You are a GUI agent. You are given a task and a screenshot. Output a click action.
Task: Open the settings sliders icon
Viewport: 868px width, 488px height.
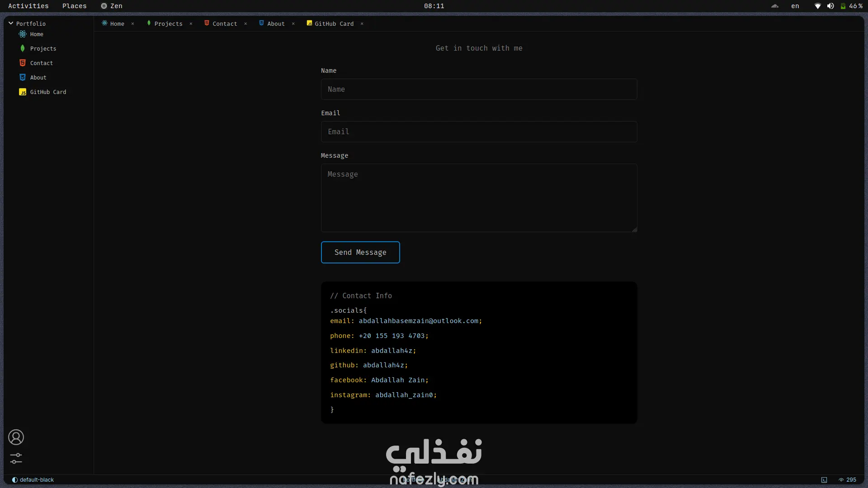pyautogui.click(x=16, y=458)
